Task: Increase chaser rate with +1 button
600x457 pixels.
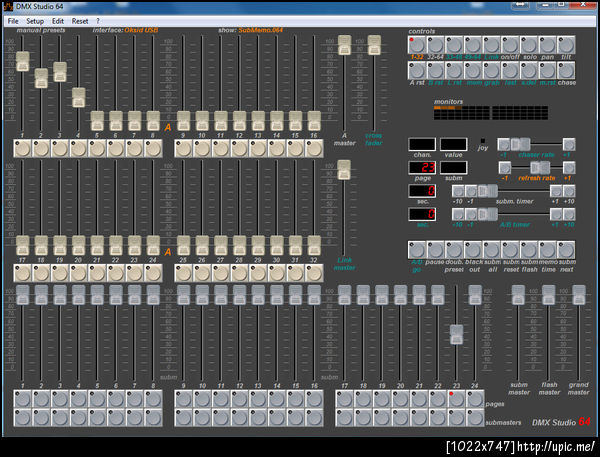Action: (568, 144)
